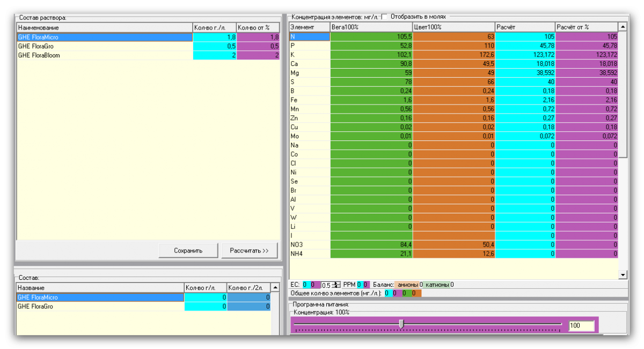Click the Расчёт value 123,172 for K
The image size is (644, 349).
pyautogui.click(x=525, y=55)
